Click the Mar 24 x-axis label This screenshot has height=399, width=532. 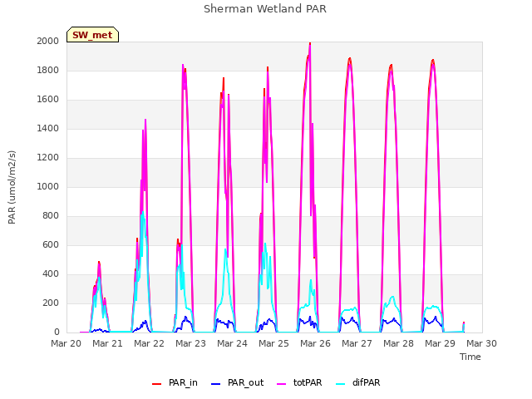233,343
